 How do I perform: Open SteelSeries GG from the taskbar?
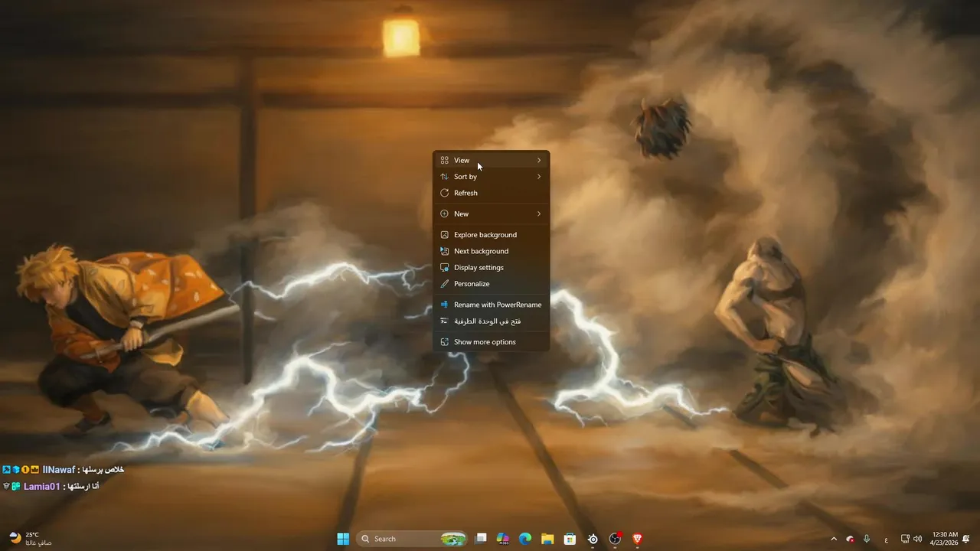593,539
